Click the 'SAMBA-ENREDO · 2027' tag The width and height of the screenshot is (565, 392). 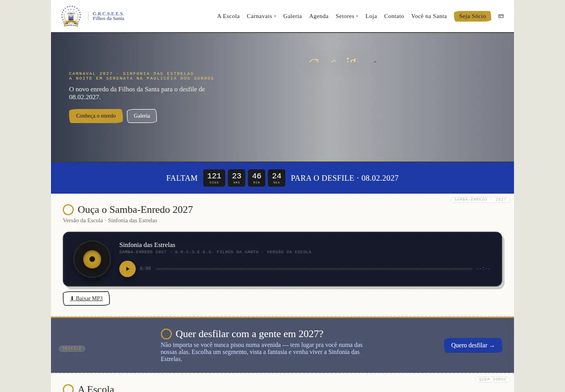(x=480, y=200)
